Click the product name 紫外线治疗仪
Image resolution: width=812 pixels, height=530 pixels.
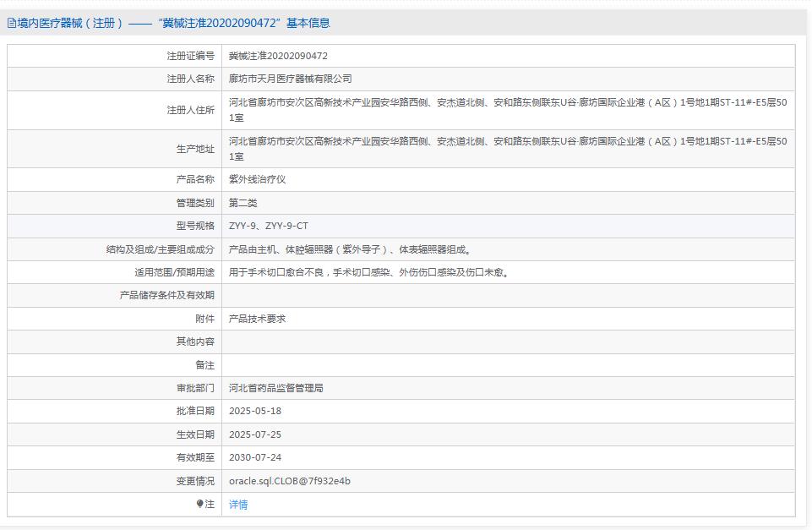pyautogui.click(x=255, y=179)
